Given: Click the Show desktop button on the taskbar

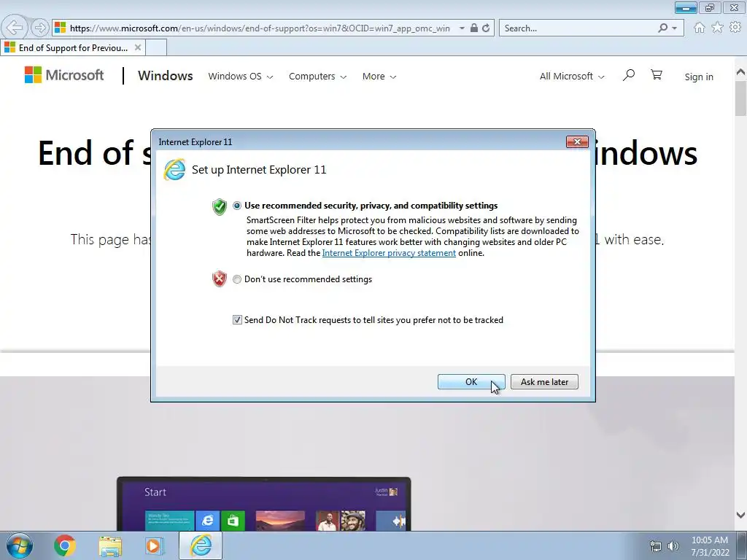Looking at the screenshot, I should click(742, 545).
